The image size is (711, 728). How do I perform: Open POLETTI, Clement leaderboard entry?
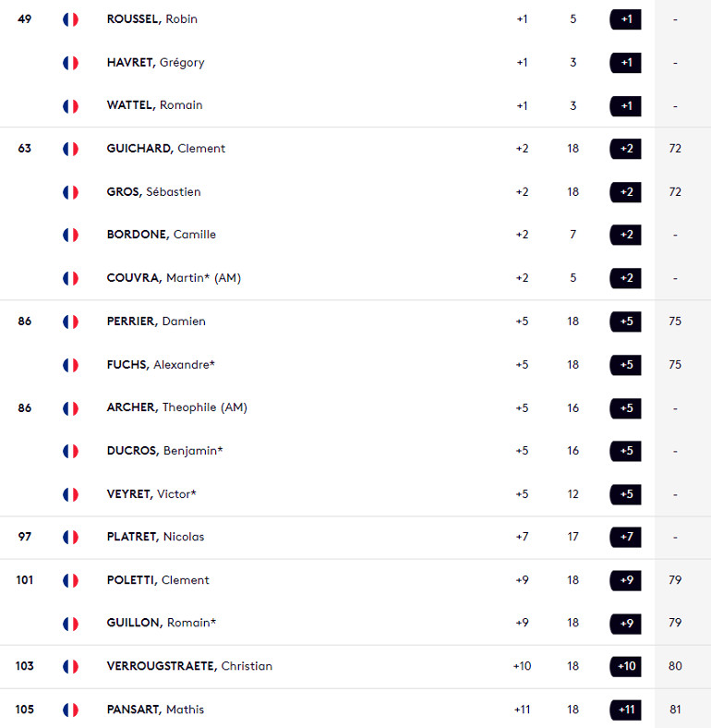(x=355, y=580)
